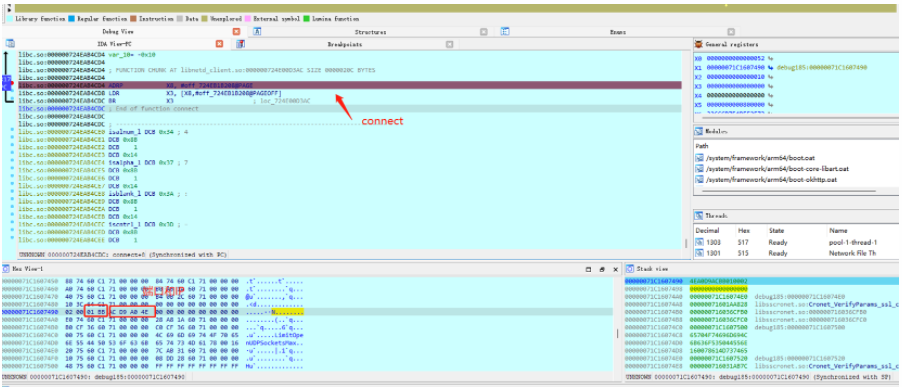Select the boot-core-libart.oat module path
The height and width of the screenshot is (387, 902).
click(777, 168)
